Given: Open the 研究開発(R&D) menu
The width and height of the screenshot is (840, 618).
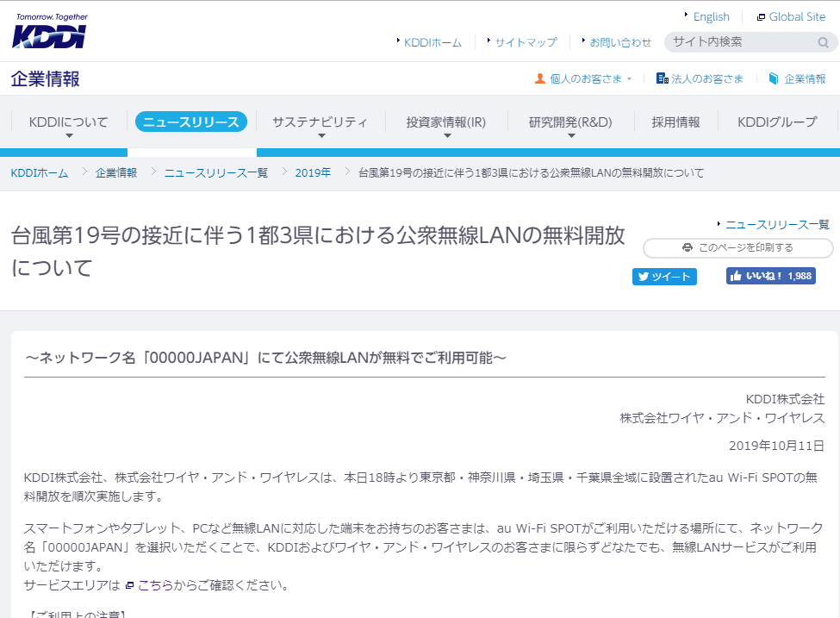Looking at the screenshot, I should 570,122.
